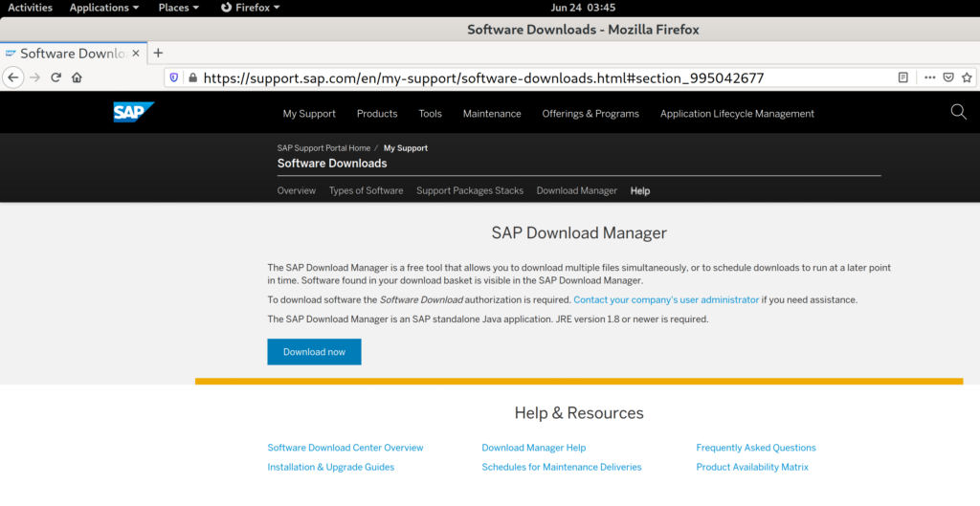Open the Firefox app menu in the top bar
The image size is (980, 506).
click(251, 8)
